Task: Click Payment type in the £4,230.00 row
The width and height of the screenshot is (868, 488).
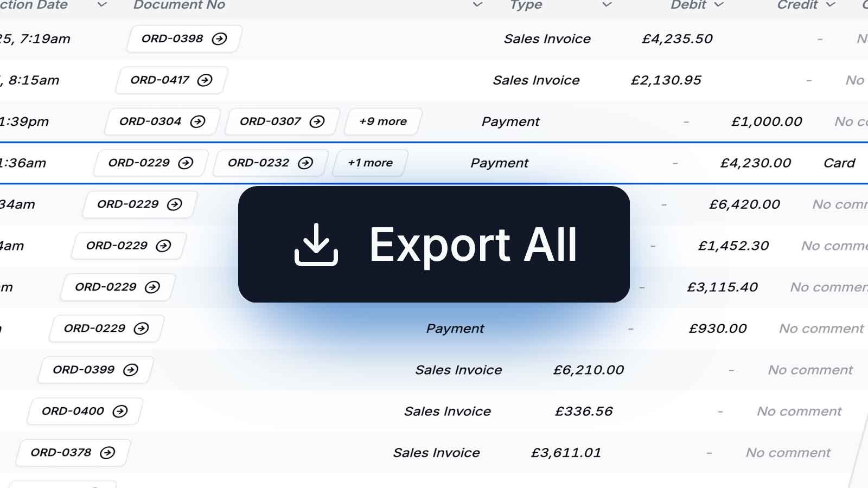Action: click(499, 163)
